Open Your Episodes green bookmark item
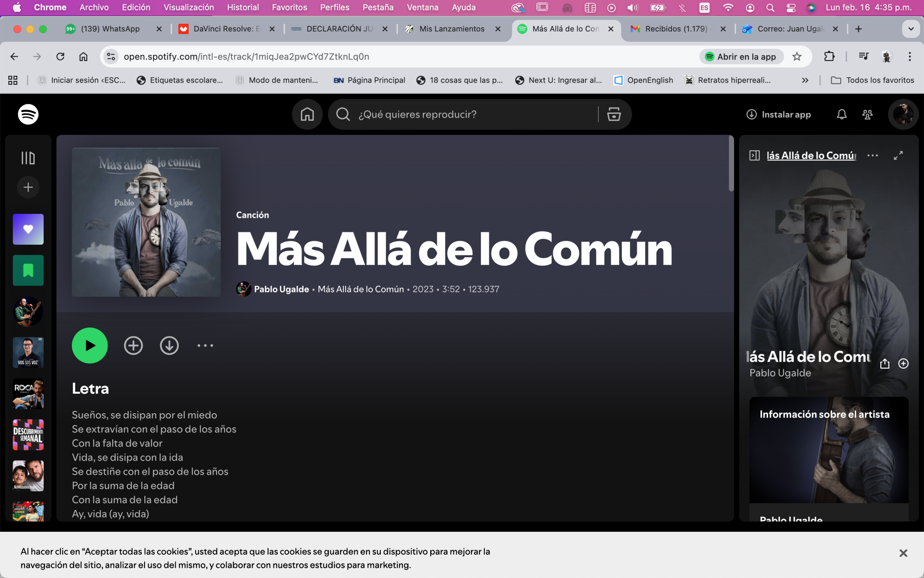Image resolution: width=924 pixels, height=578 pixels. point(28,270)
